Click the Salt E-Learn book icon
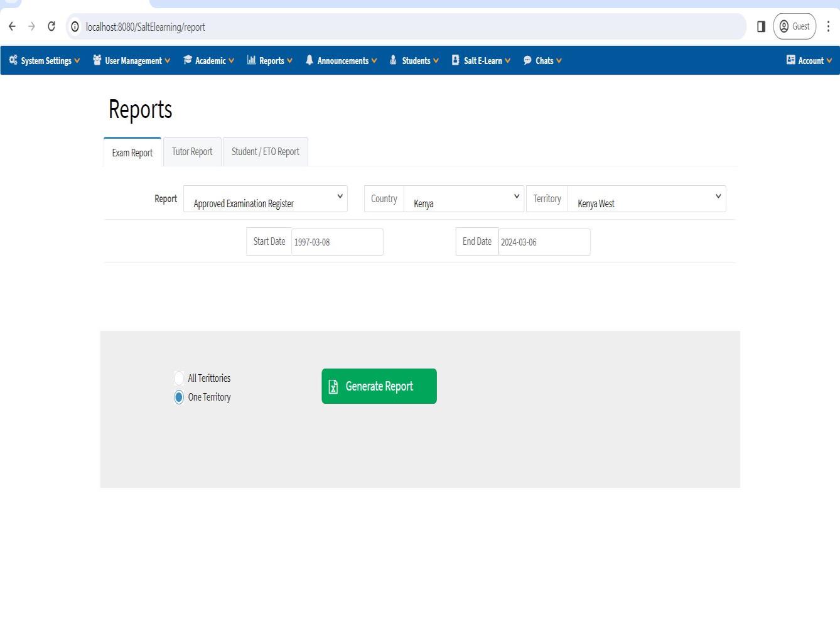This screenshot has height=621, width=840. point(456,60)
